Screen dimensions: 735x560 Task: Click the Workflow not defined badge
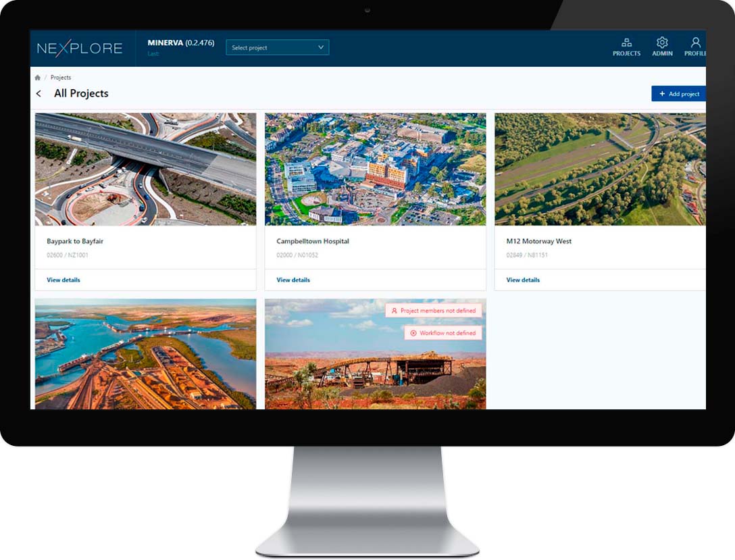pyautogui.click(x=443, y=333)
